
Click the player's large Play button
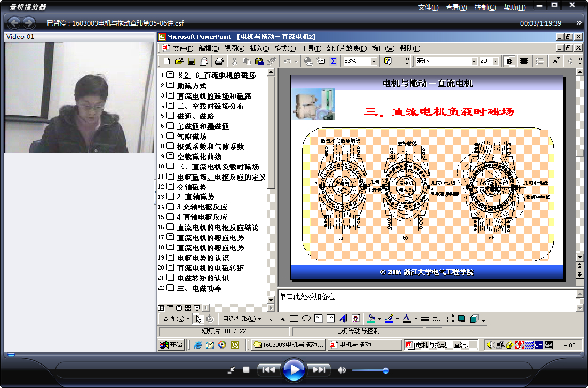[x=293, y=370]
